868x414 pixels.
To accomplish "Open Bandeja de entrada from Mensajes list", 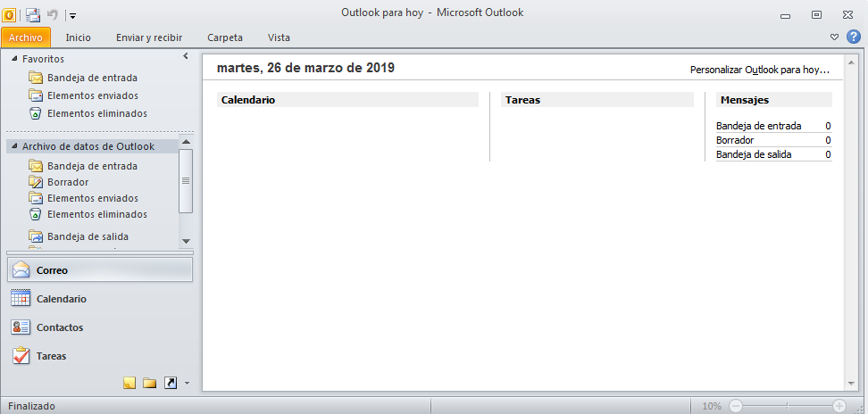I will tap(758, 126).
